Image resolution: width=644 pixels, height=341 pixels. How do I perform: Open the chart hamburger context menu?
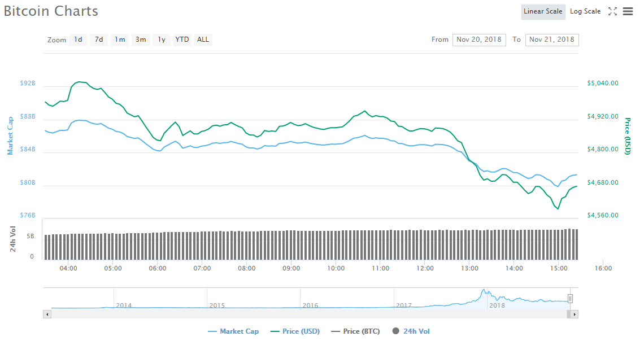[628, 11]
